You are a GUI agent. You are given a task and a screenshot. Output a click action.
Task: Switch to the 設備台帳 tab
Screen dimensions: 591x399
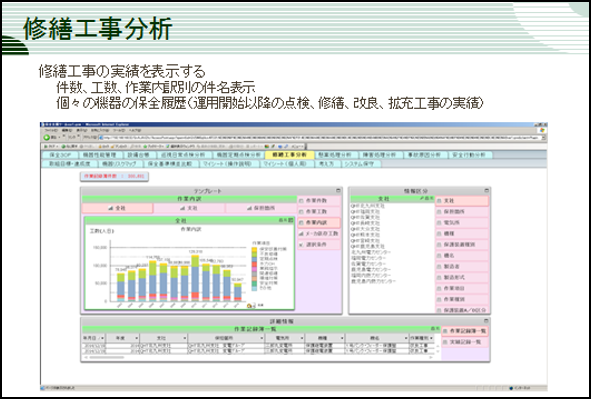click(138, 155)
